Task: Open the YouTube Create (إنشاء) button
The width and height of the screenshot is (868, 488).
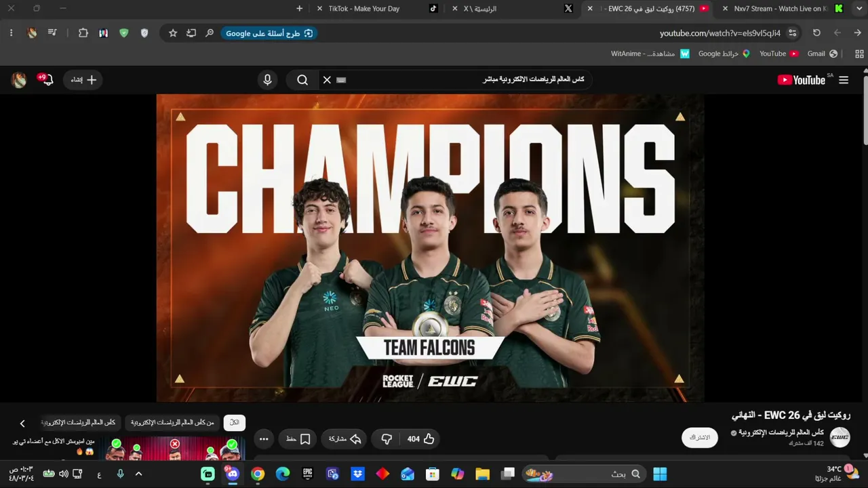Action: (x=84, y=80)
